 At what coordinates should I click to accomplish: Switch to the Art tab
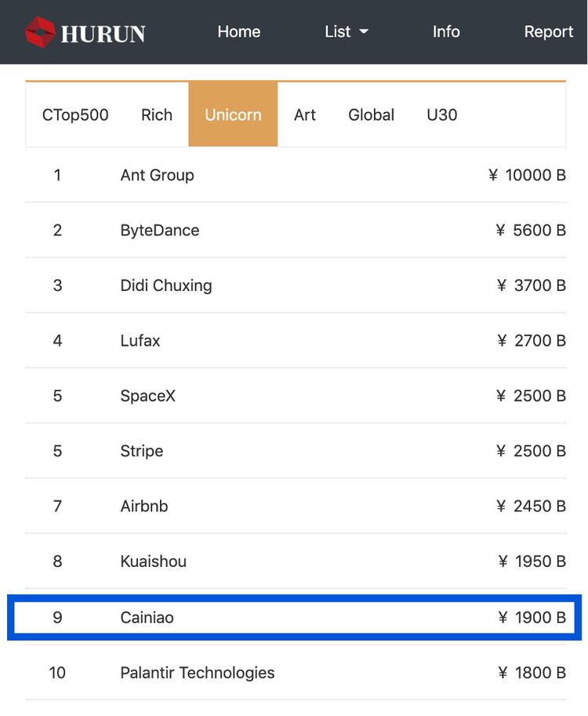coord(305,114)
